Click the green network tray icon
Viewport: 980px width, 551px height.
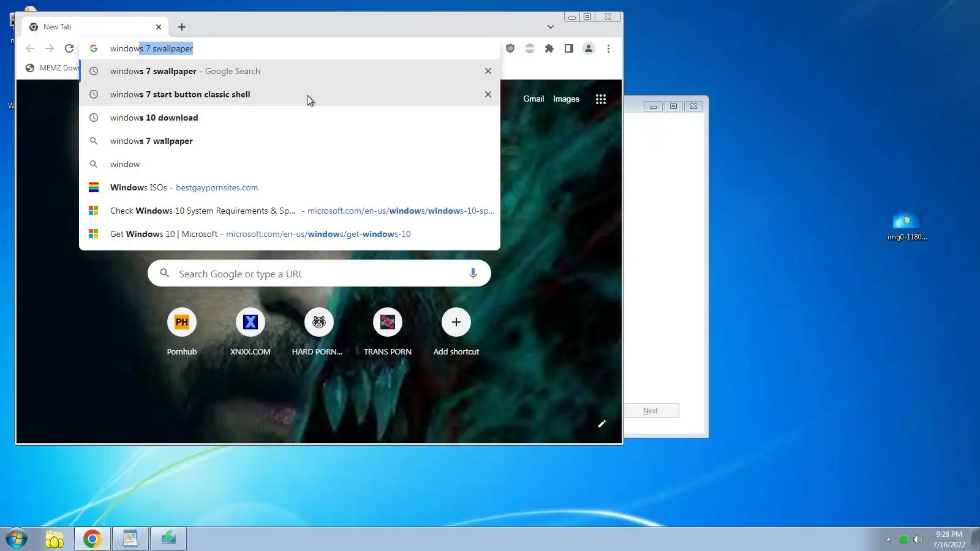point(903,539)
